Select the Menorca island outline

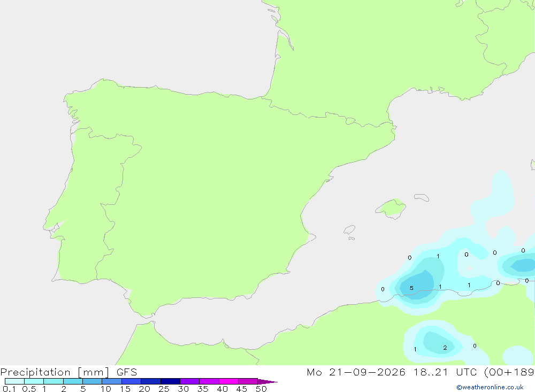(422, 197)
